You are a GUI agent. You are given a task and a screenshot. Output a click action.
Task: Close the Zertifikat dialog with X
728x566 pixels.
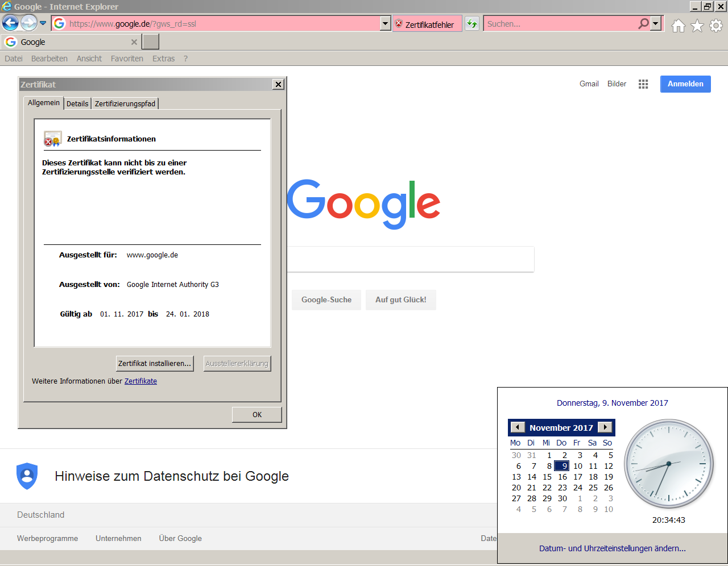(x=278, y=84)
